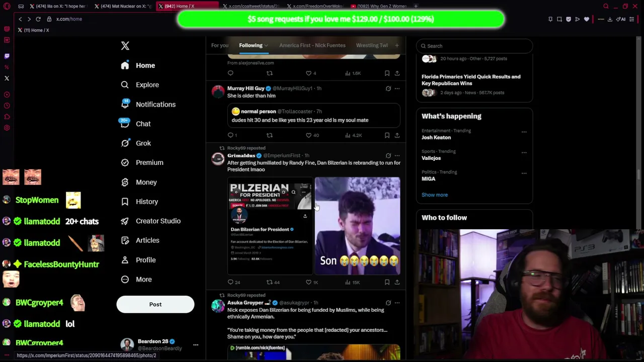Add this page to bookmarks with heart icon
The width and height of the screenshot is (644, 362).
[587, 19]
